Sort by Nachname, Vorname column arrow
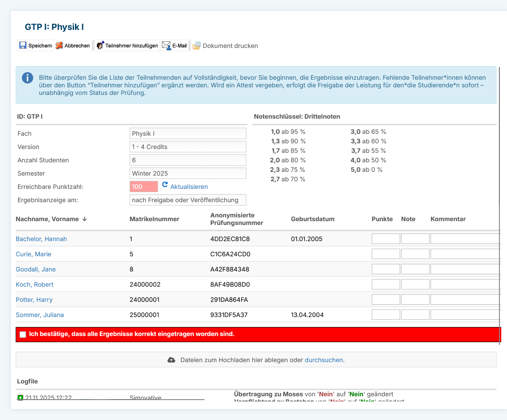The image size is (507, 420). pos(84,219)
